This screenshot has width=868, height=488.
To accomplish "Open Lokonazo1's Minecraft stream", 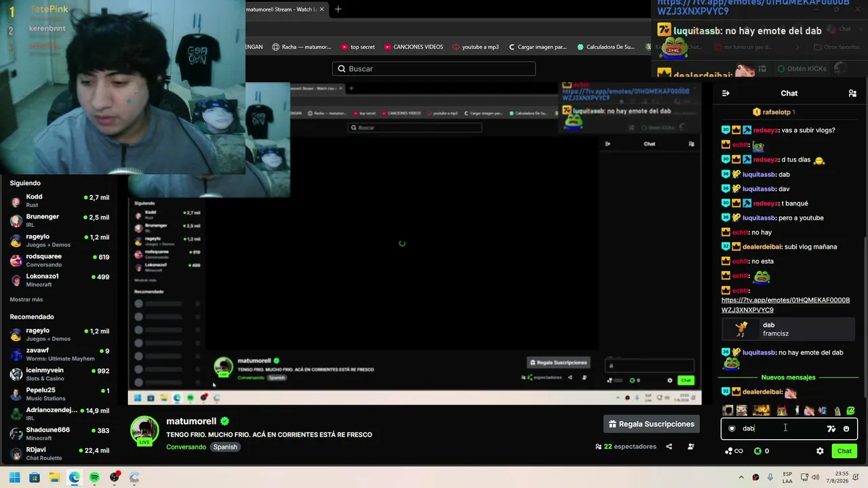I will click(60, 280).
